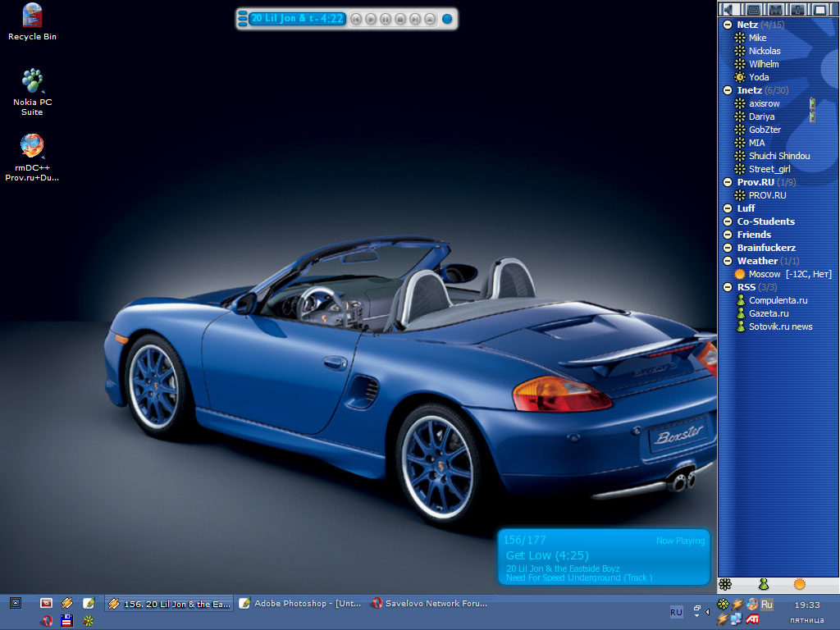
Task: Click the red quick launch icon beside show desktop
Action: (46, 603)
